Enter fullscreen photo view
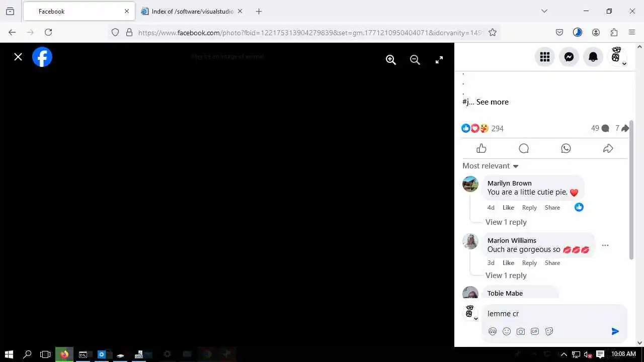644x362 pixels. [x=439, y=60]
